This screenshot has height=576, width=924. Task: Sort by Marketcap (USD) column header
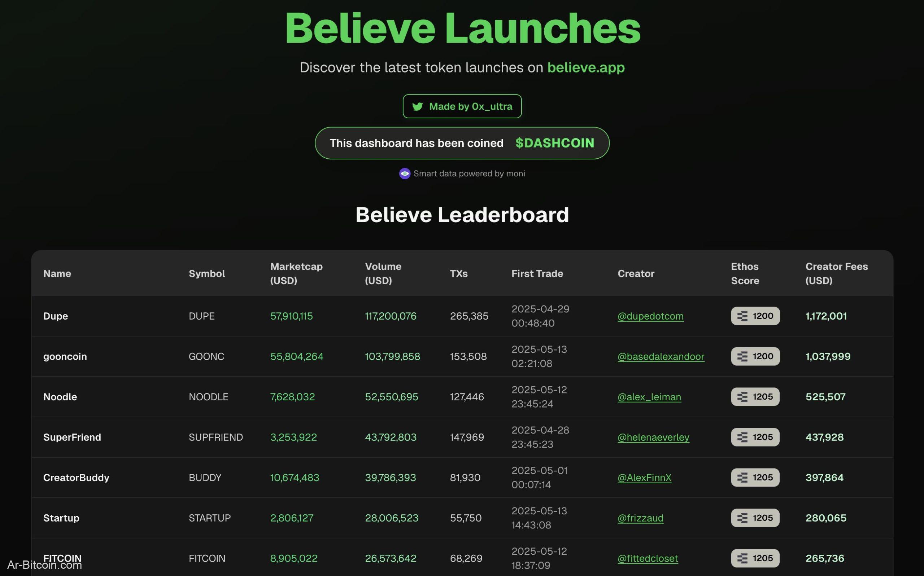pos(296,273)
